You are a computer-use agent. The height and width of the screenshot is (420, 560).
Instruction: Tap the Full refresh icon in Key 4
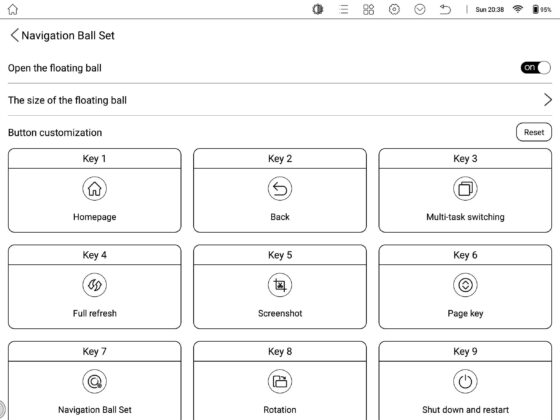tap(94, 285)
